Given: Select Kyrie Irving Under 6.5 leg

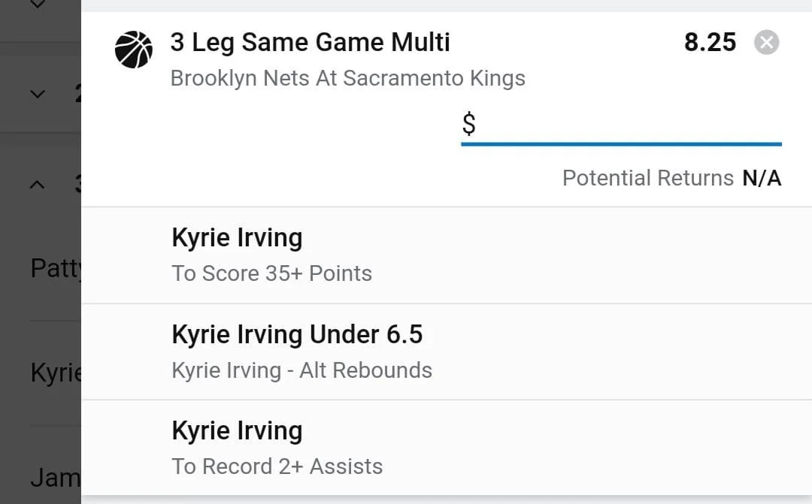Looking at the screenshot, I should [x=447, y=352].
